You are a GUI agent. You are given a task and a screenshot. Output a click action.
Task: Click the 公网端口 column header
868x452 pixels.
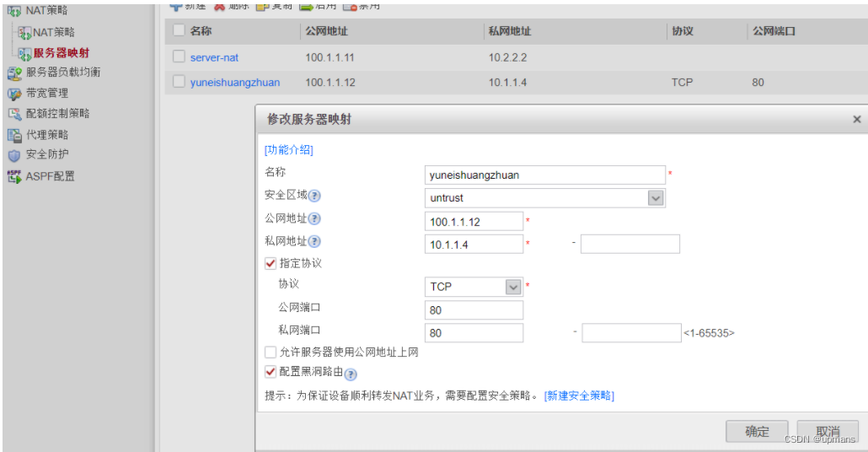point(774,31)
